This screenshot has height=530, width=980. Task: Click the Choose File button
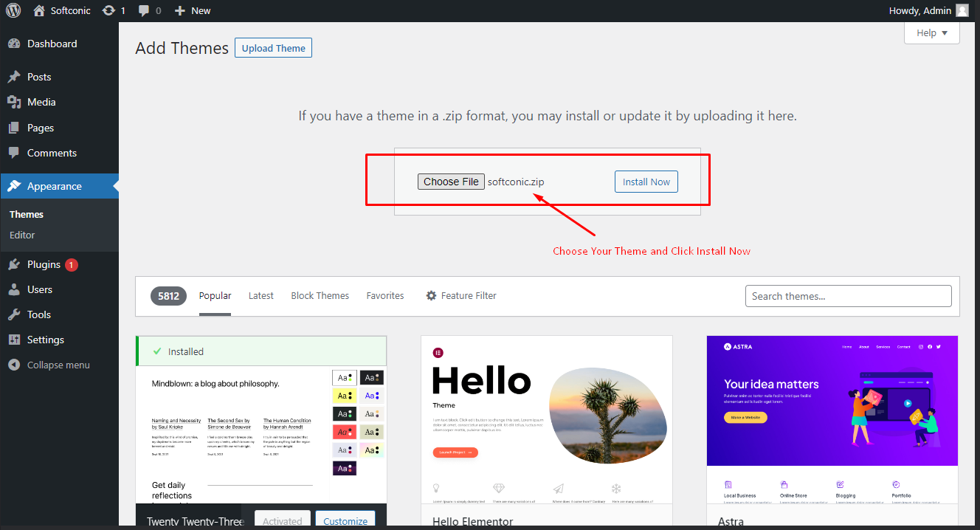click(451, 182)
